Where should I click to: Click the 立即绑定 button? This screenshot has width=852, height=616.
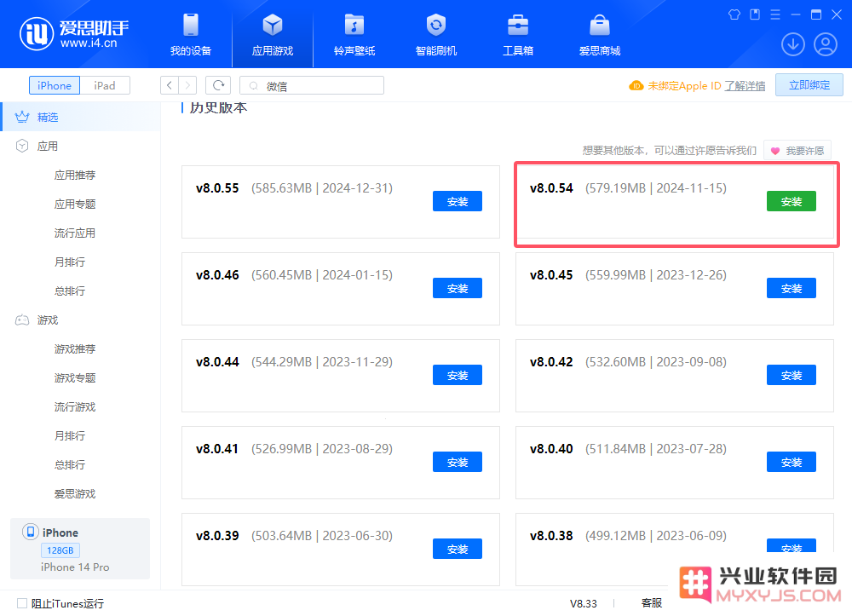point(809,85)
